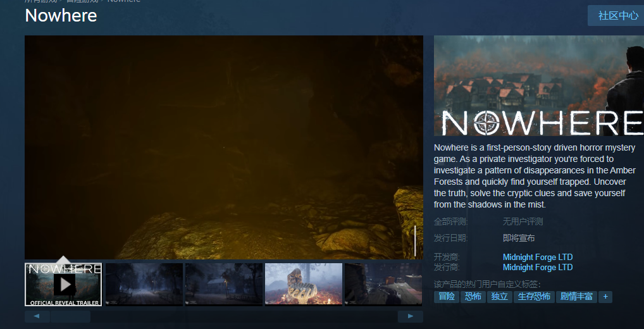Viewport: 644px width, 329px height.
Task: Click the 全部评测 label
Action: pos(450,222)
